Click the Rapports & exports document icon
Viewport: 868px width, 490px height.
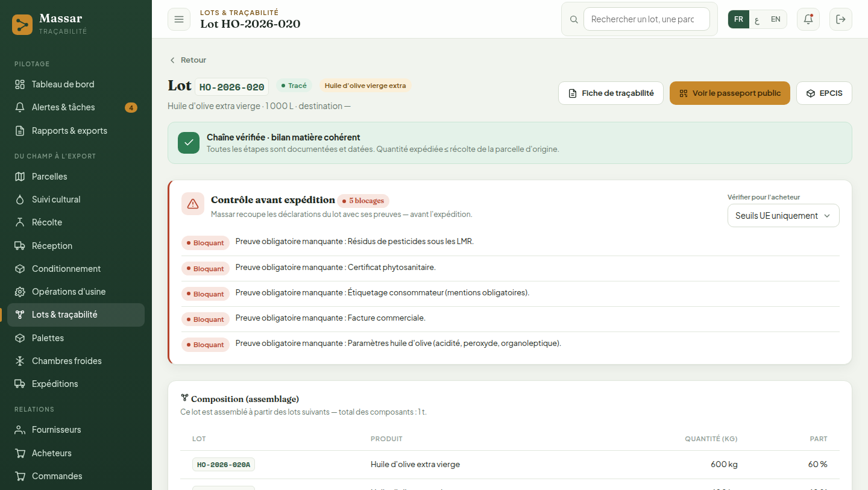[20, 131]
